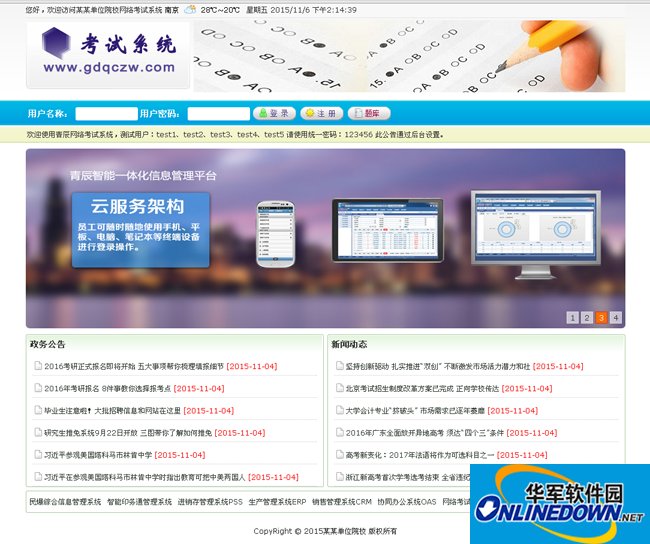Select banner slide indicator 4

point(616,318)
